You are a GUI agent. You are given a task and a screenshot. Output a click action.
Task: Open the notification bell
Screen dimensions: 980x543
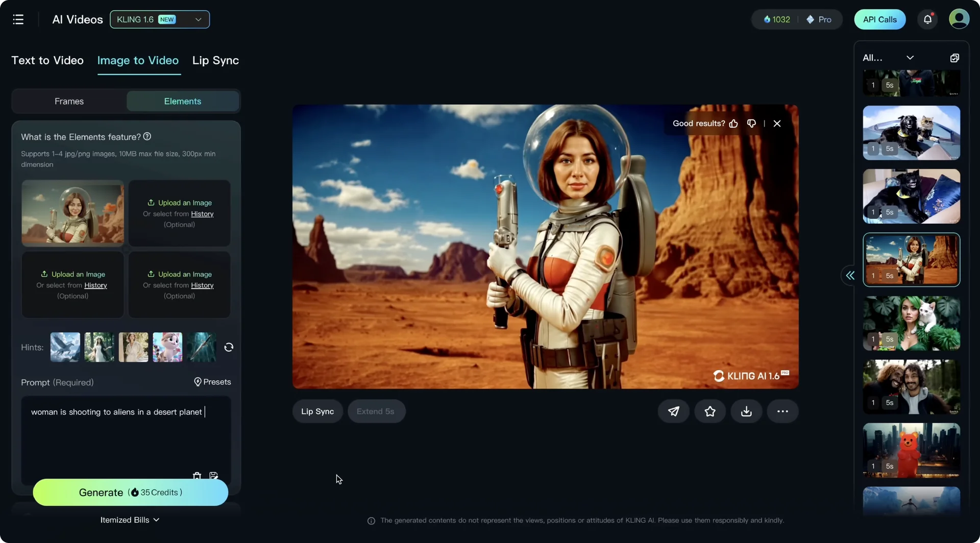pyautogui.click(x=927, y=19)
